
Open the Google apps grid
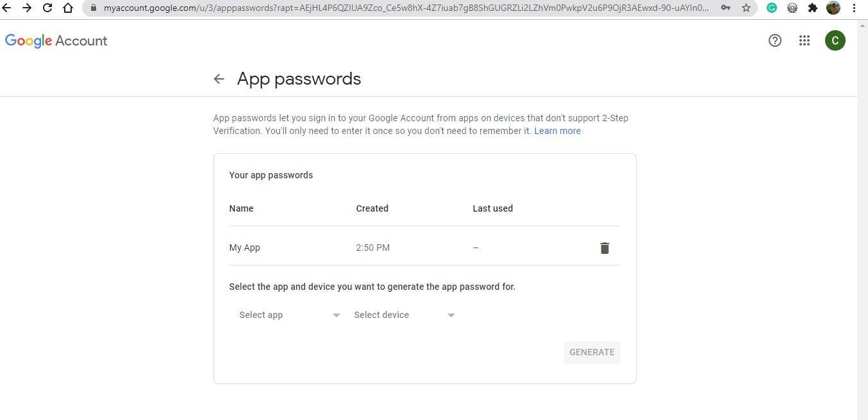point(805,41)
